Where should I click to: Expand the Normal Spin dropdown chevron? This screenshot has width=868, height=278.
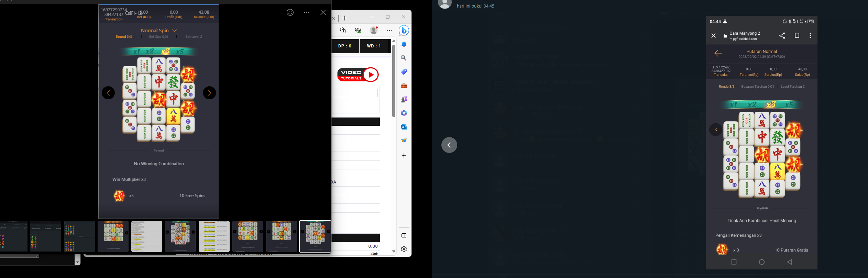click(175, 31)
